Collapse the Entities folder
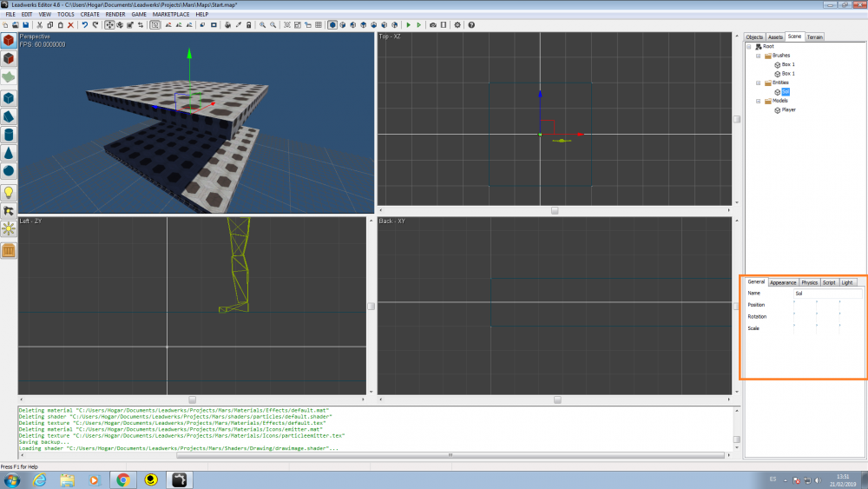 click(x=759, y=83)
